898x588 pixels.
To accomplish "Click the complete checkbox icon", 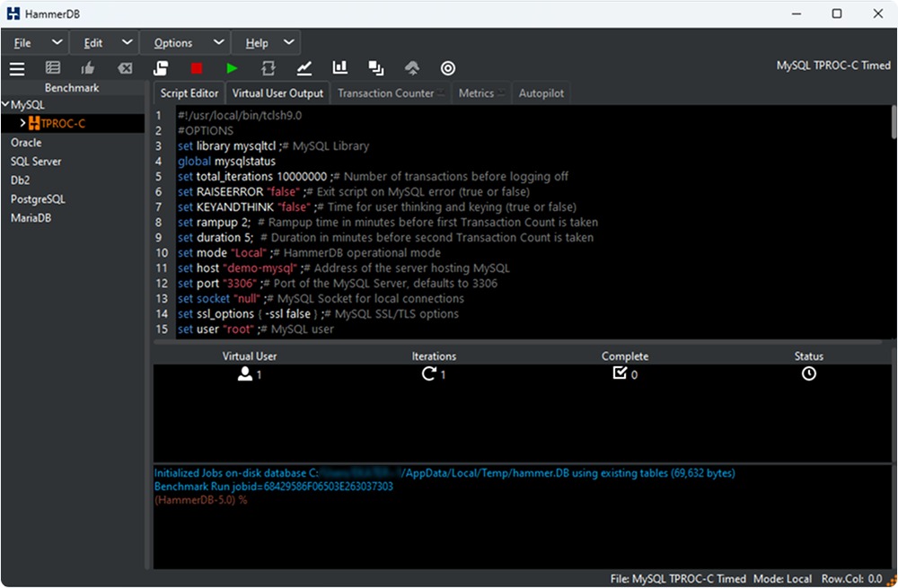I will tap(620, 373).
